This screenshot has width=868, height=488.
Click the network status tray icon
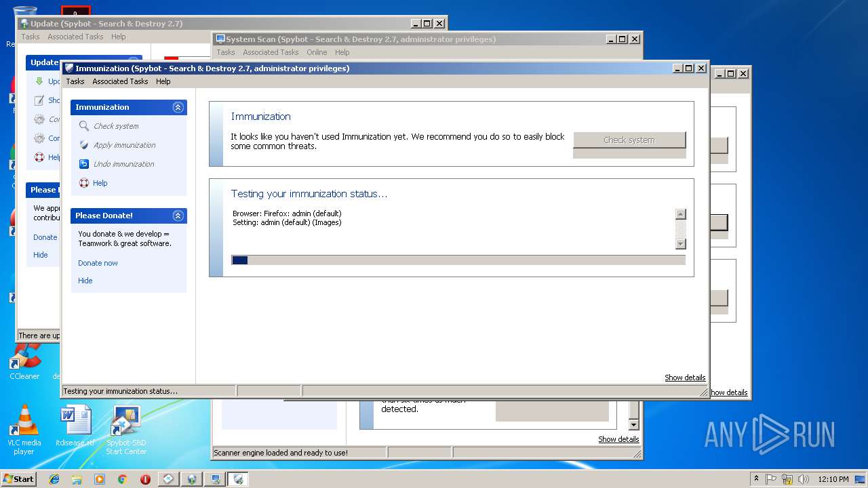coord(787,479)
